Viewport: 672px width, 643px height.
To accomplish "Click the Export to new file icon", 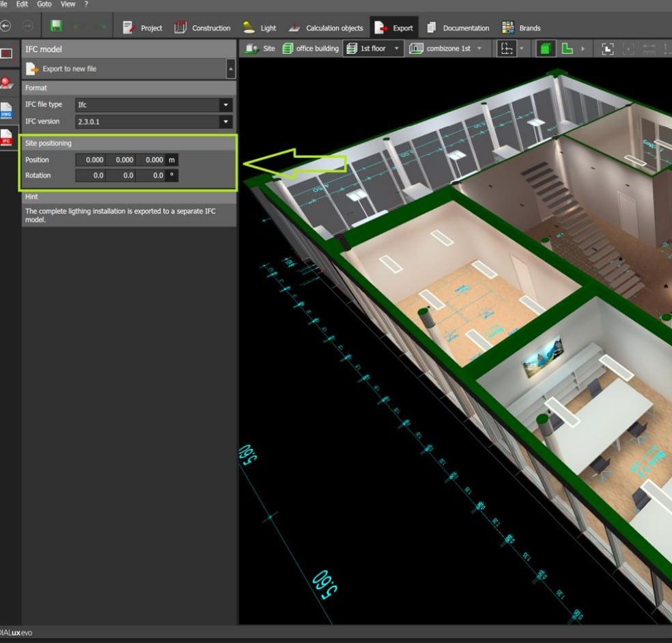I will tap(32, 69).
